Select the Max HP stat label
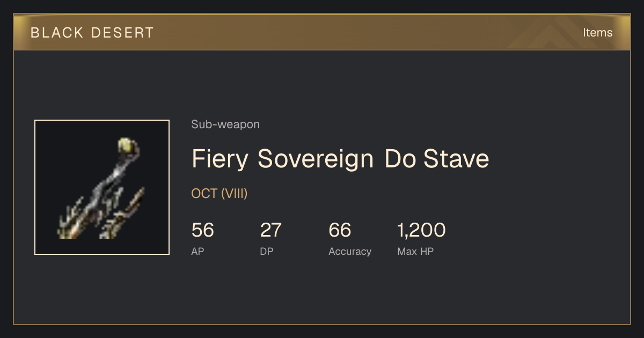This screenshot has height=338, width=644. [415, 251]
